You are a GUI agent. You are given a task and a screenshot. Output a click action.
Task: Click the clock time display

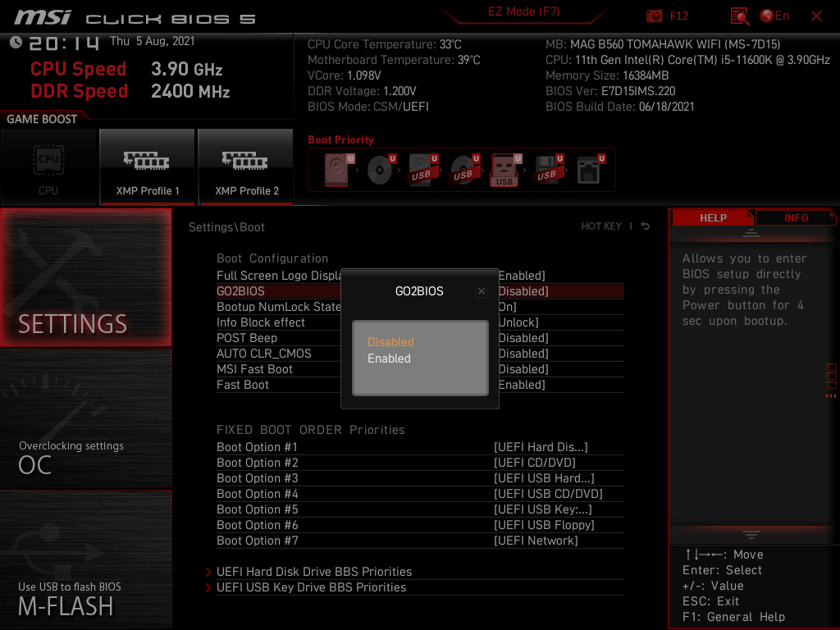[x=64, y=43]
